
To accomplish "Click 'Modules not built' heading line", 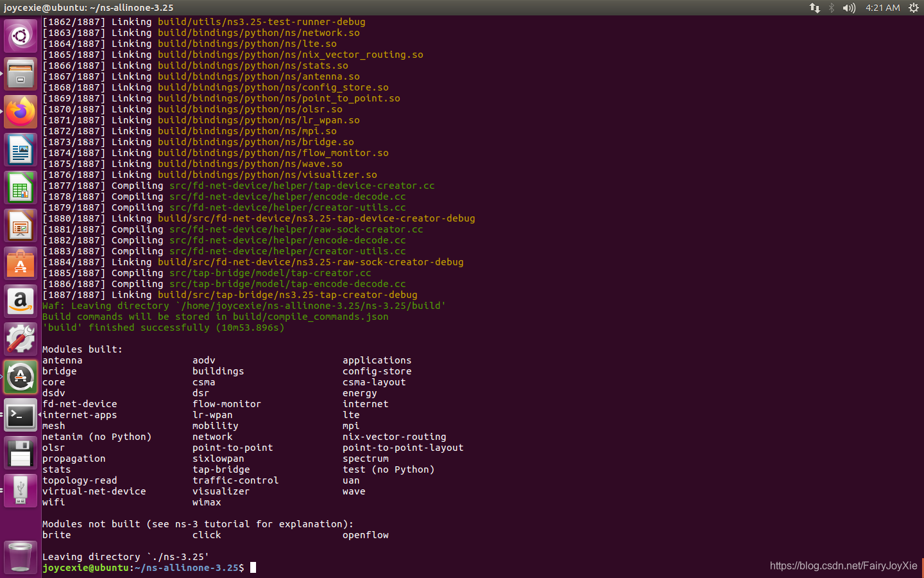I will pyautogui.click(x=198, y=524).
